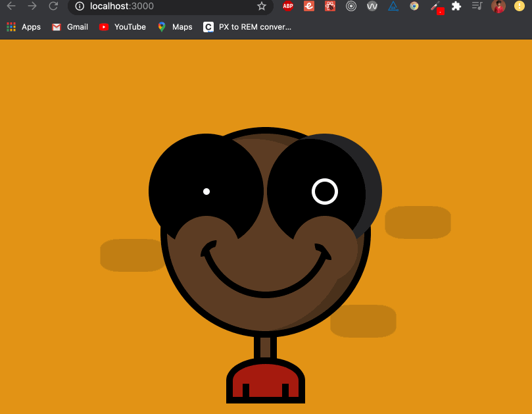Click the character's smiling mouth
This screenshot has width=532, height=414.
point(266,269)
